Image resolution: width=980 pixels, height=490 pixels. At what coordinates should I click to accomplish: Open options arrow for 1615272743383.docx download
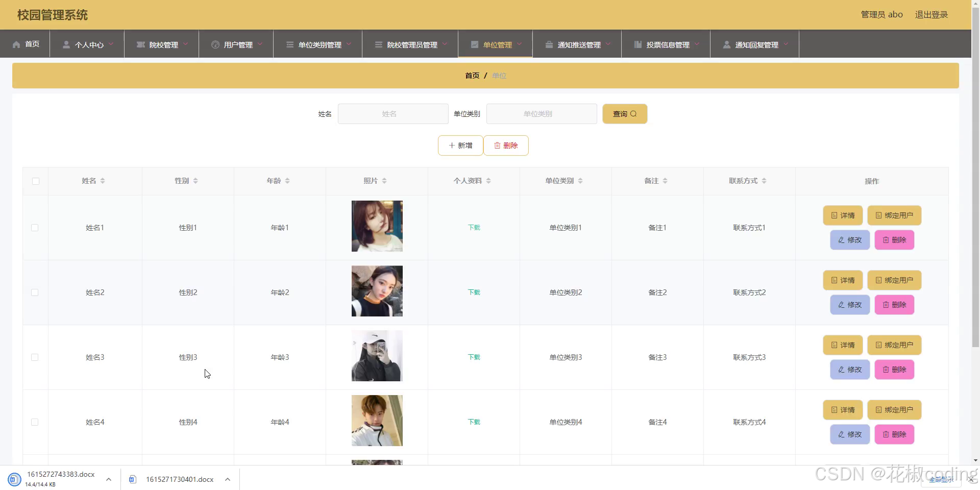pyautogui.click(x=109, y=479)
